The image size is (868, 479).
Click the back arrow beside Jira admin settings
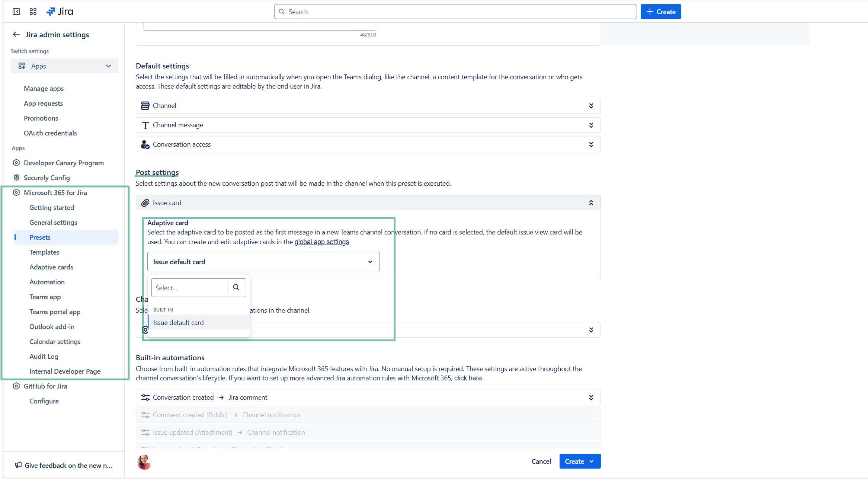16,34
